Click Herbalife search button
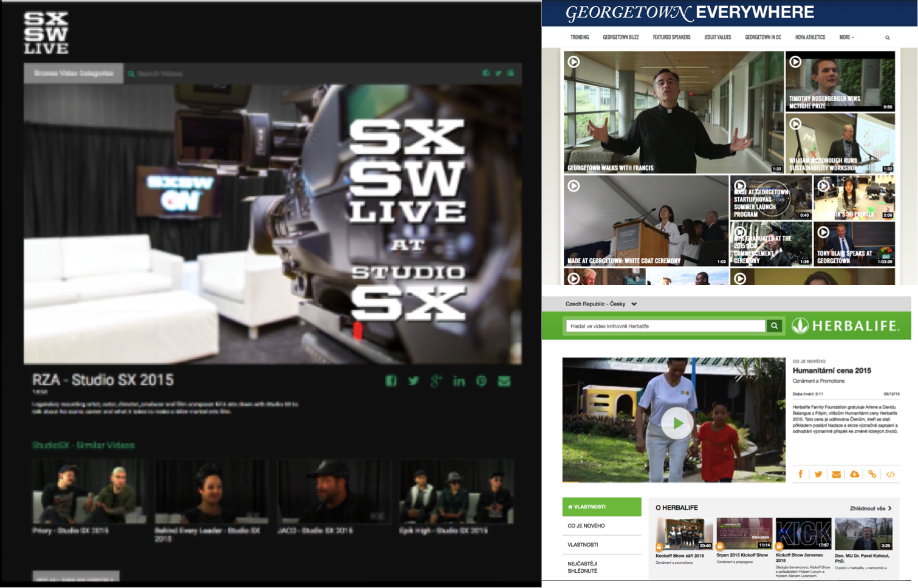The image size is (918, 588). 775,326
